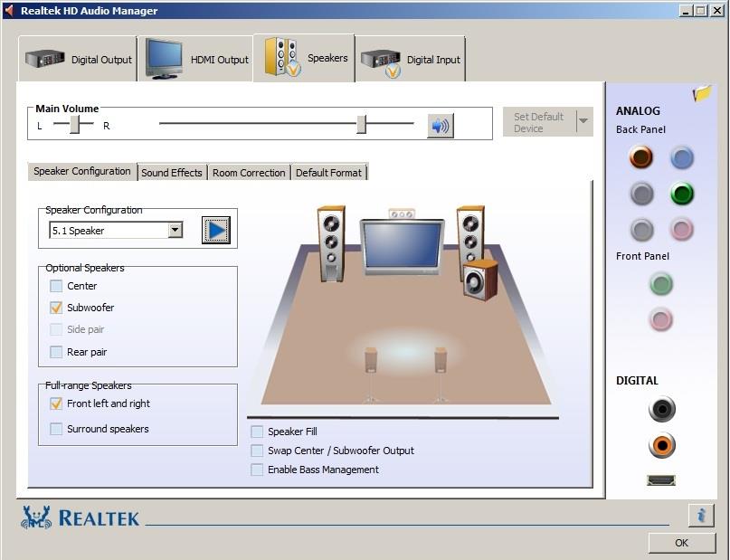Open connector settings folder icon
The height and width of the screenshot is (560, 730).
click(702, 93)
